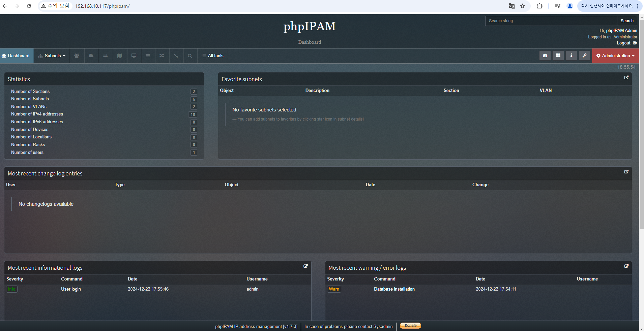Open warning / error logs external link icon
The image size is (644, 331).
point(626,266)
